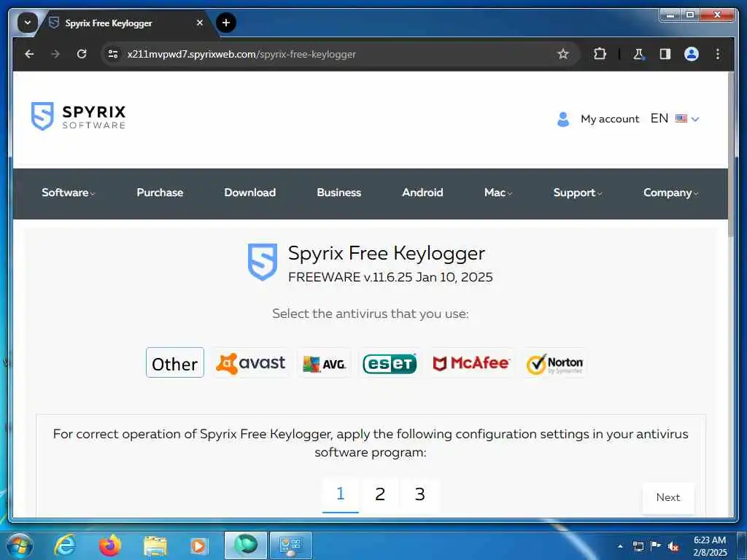Expand the Mac navigation menu
Viewport: 747px width, 560px height.
point(498,192)
